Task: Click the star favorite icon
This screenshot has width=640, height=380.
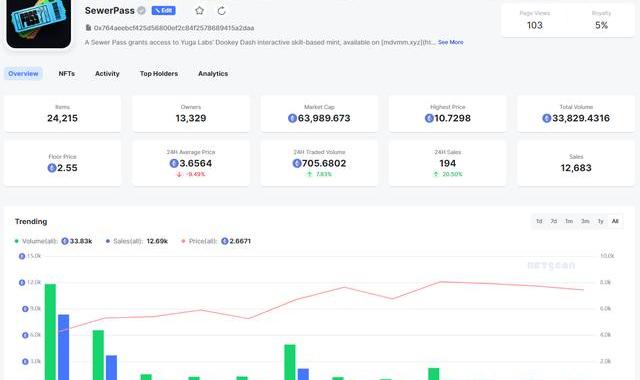Action: [199, 11]
